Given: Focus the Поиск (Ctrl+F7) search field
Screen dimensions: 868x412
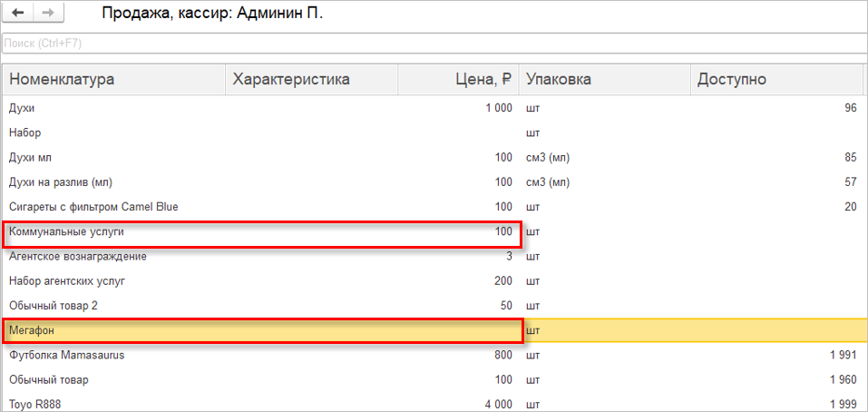Looking at the screenshot, I should 434,44.
